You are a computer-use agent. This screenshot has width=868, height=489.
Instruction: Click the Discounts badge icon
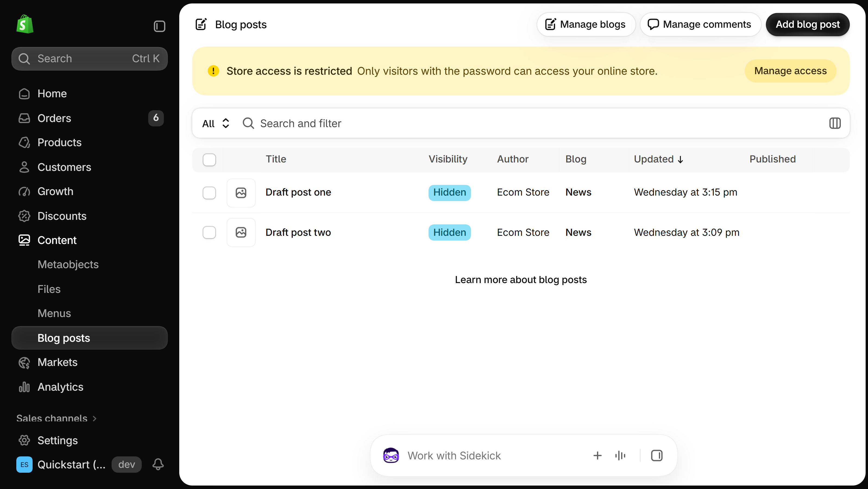click(x=24, y=216)
